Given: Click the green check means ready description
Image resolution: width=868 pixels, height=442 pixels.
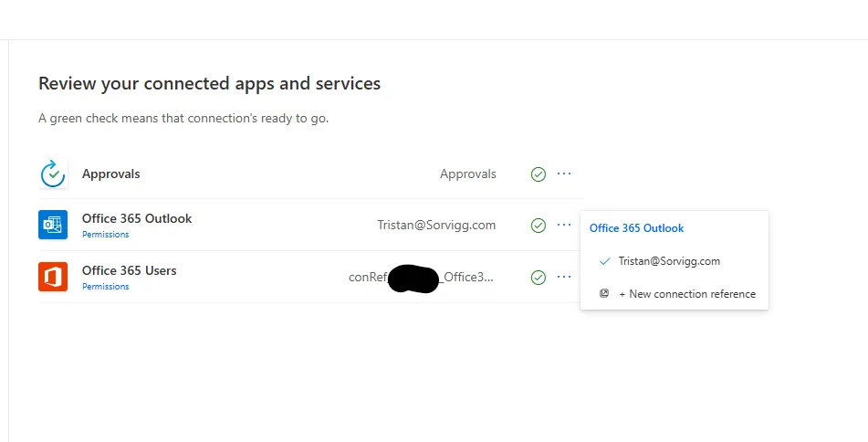Looking at the screenshot, I should pos(183,118).
